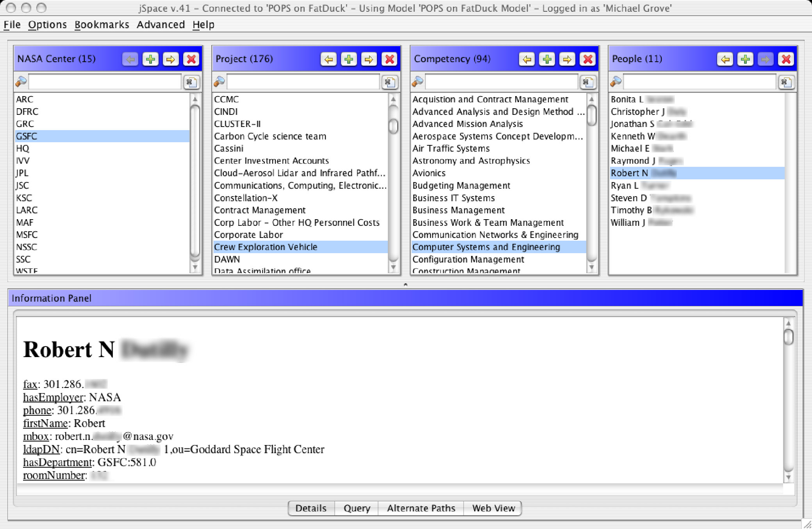Select Avionics in the Competency list
Screen dimensions: 812x529
(x=429, y=173)
